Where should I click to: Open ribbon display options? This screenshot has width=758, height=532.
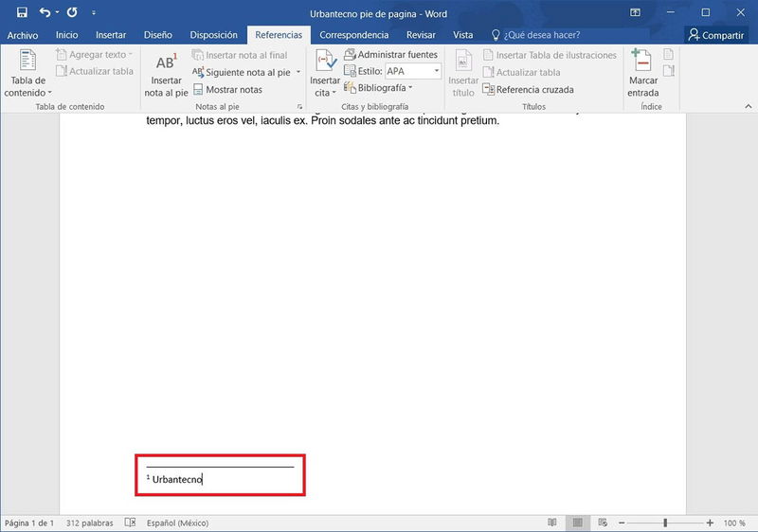click(x=635, y=12)
